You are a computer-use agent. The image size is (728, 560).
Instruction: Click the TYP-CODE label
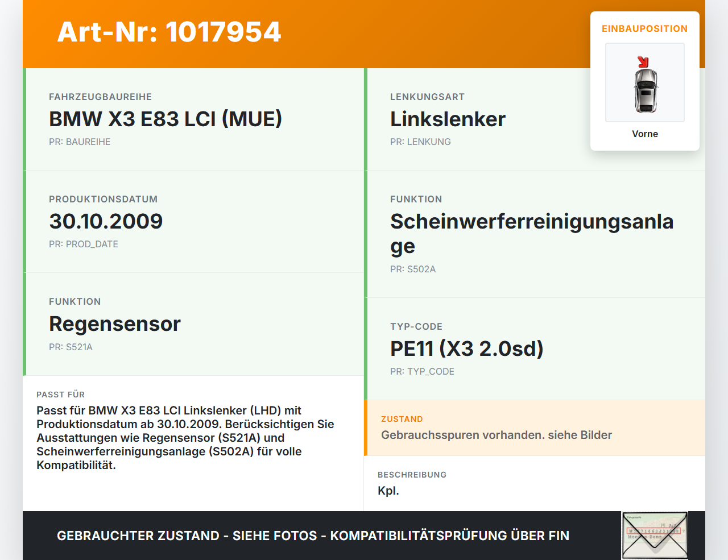(x=416, y=326)
